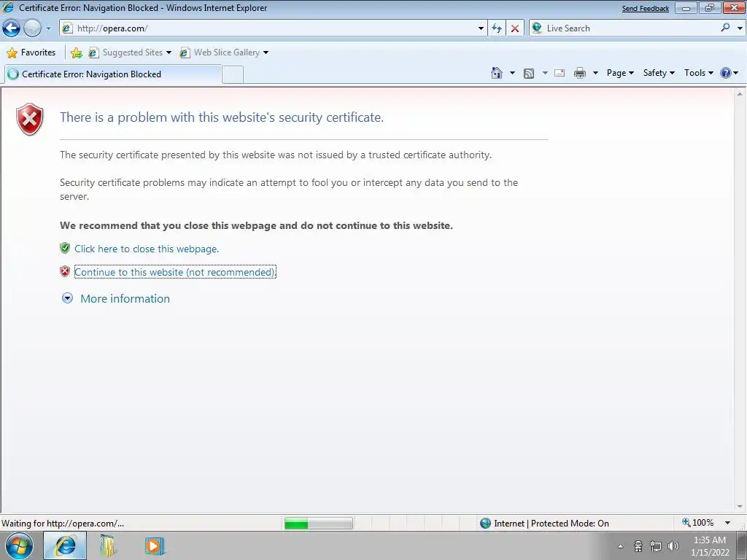Click the Live Search provider icon

pyautogui.click(x=536, y=28)
